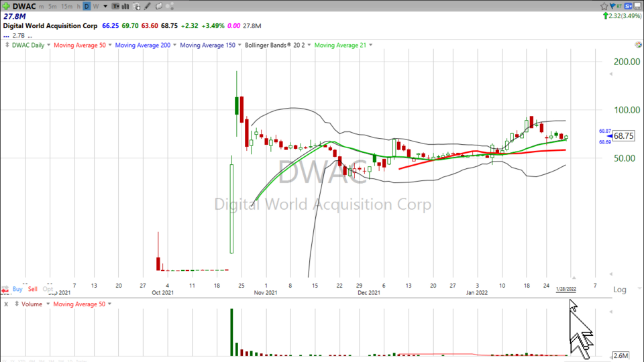The image size is (644, 362).
Task: Click the 100.00 price axis label
Action: coord(627,110)
